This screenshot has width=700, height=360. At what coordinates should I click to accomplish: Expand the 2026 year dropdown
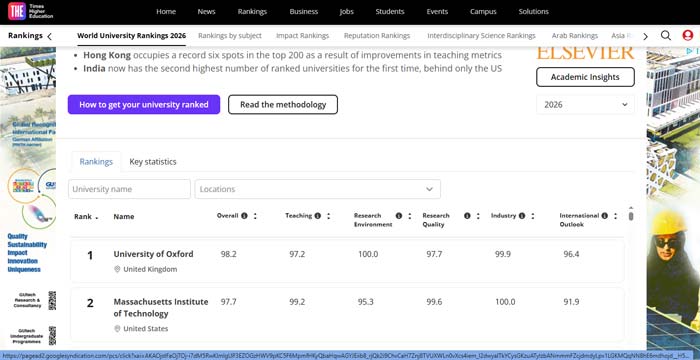click(x=585, y=105)
